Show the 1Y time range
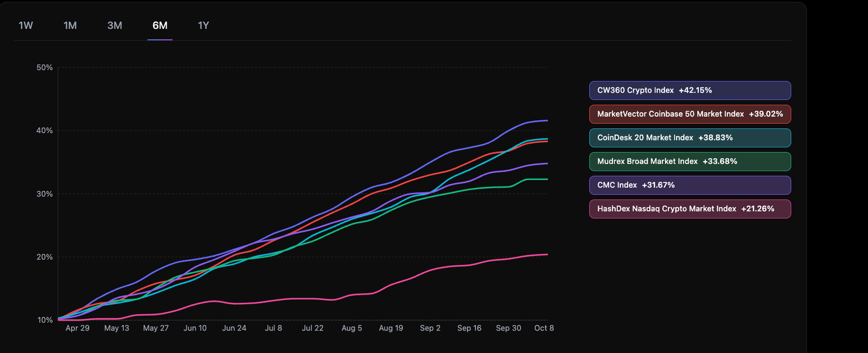Image resolution: width=868 pixels, height=353 pixels. [x=203, y=25]
